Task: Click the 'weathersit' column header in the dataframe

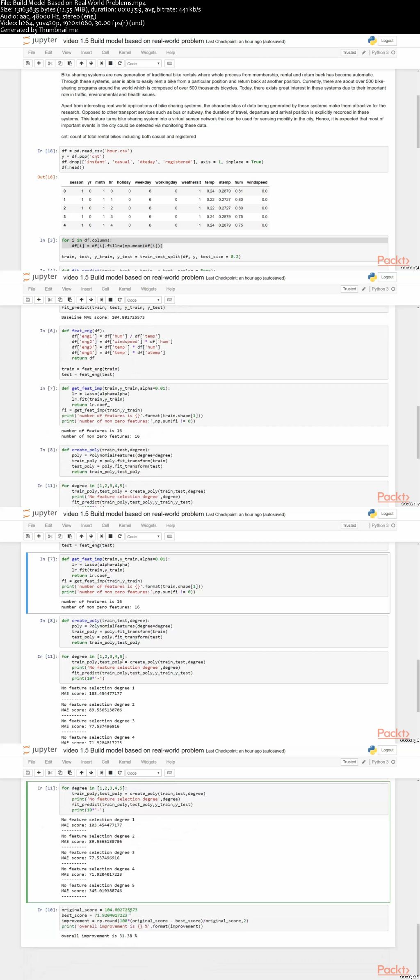Action: tap(191, 182)
